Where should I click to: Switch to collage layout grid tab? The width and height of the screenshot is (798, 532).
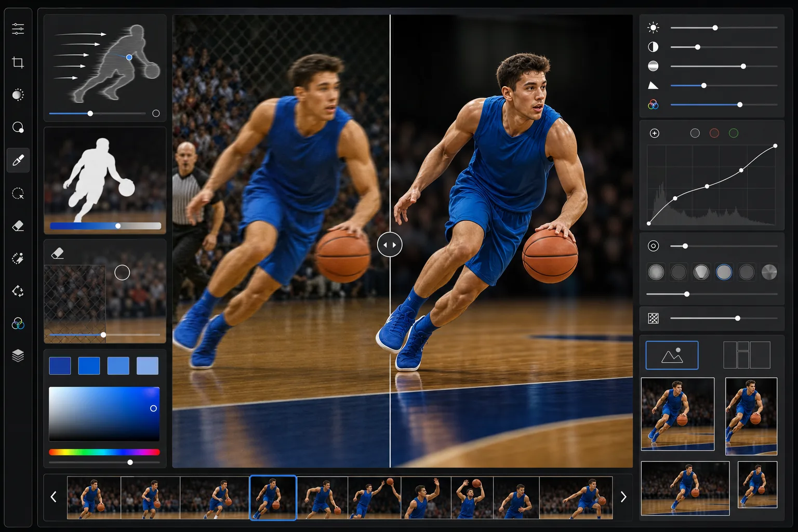point(747,355)
